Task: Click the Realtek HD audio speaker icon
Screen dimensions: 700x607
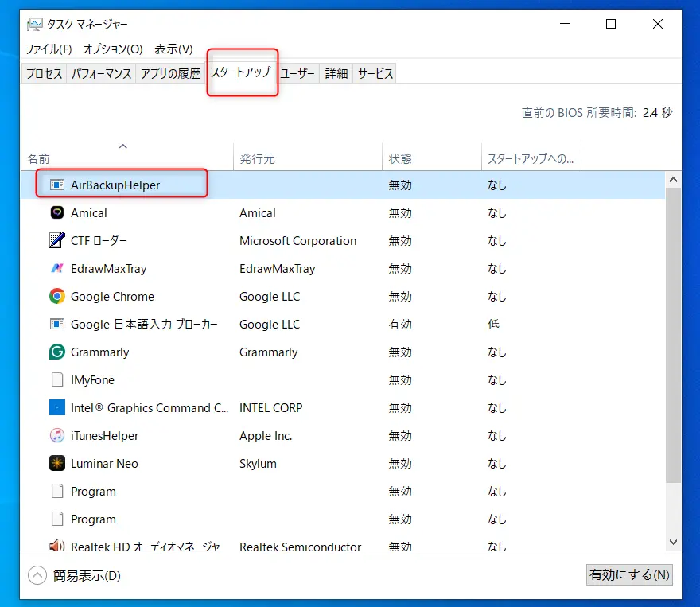Action: point(57,546)
